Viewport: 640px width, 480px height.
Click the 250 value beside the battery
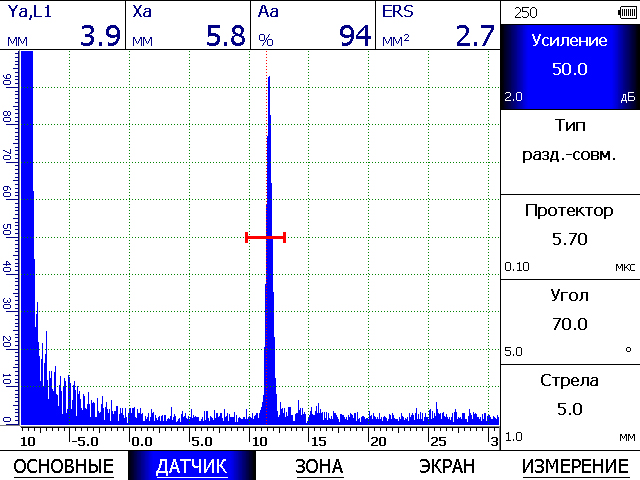click(524, 11)
